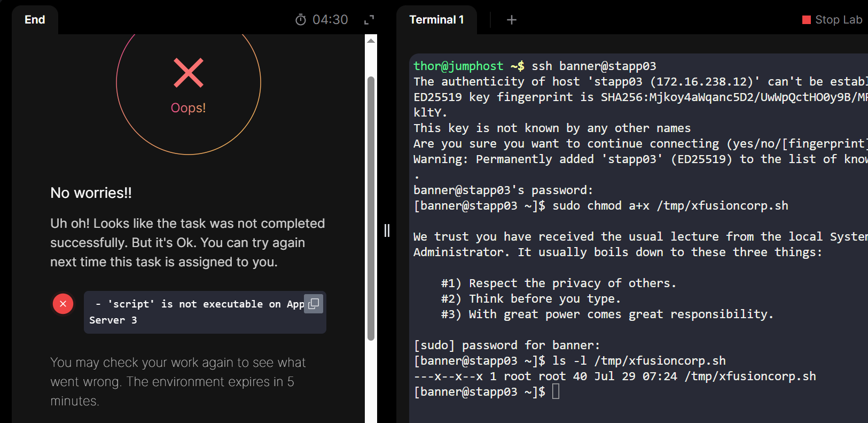Expand task panel with fullscreen icon
Viewport: 868px width, 423px height.
tap(369, 20)
